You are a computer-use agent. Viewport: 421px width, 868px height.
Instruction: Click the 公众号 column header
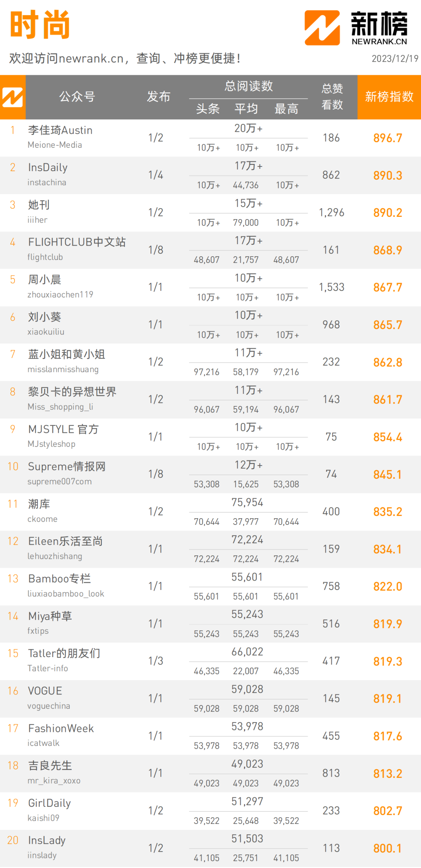(77, 97)
